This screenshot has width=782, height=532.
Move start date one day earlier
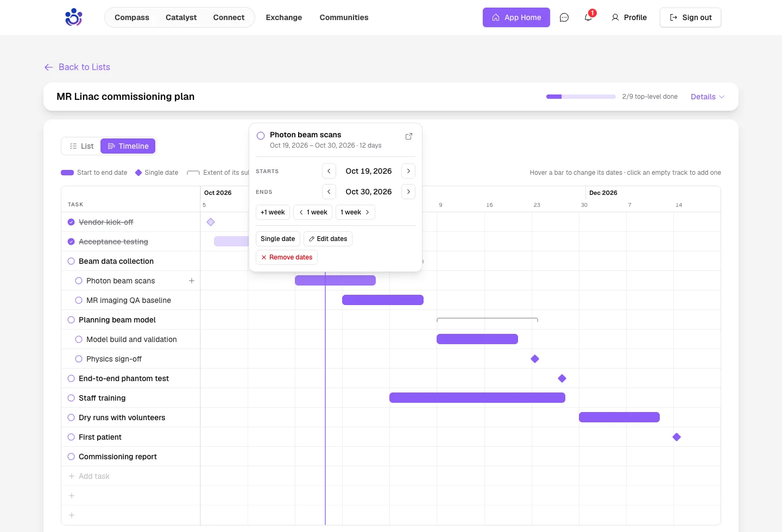point(329,171)
